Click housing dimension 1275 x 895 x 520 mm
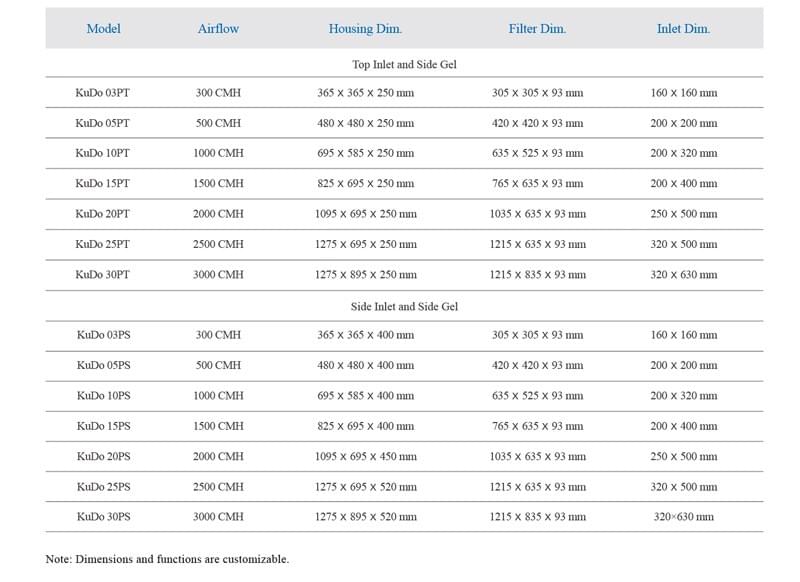The image size is (800, 582). click(x=365, y=517)
